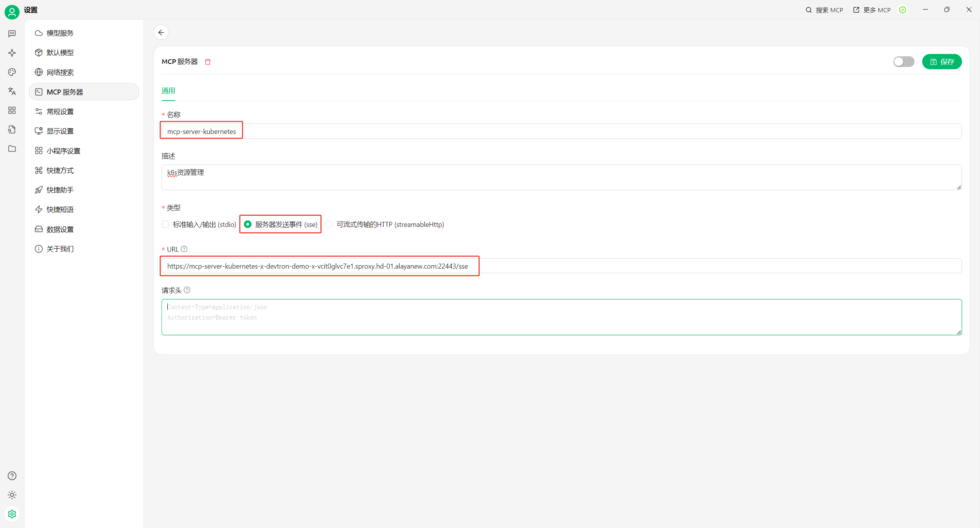Screen dimensions: 980x528
Task: Toggle the theme sun icon at bottom left
Action: point(12,495)
